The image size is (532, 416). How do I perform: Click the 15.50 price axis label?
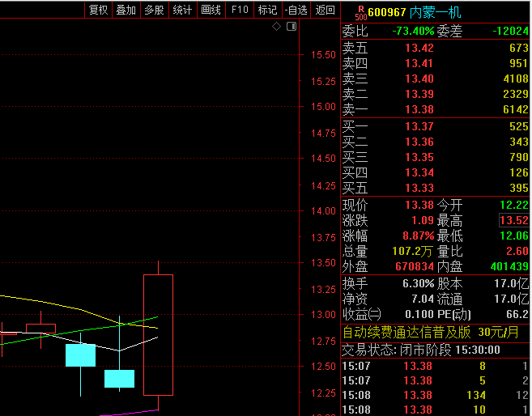point(323,54)
